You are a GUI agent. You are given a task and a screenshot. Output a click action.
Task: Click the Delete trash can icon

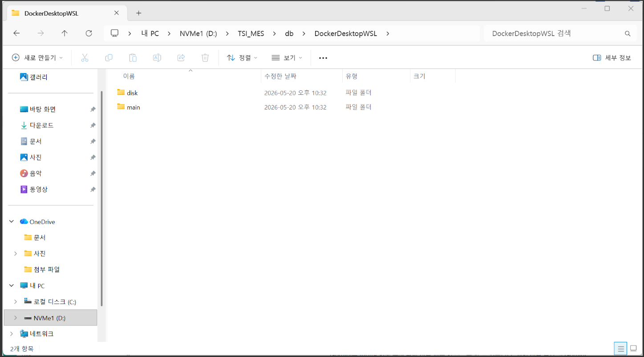pyautogui.click(x=205, y=58)
